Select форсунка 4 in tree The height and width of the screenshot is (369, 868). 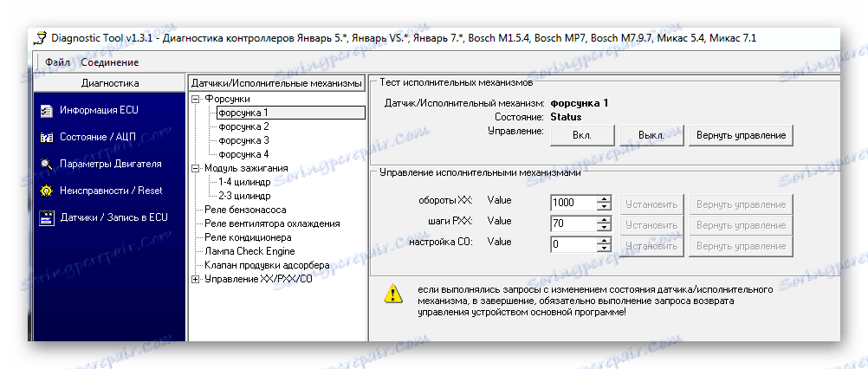(x=243, y=154)
